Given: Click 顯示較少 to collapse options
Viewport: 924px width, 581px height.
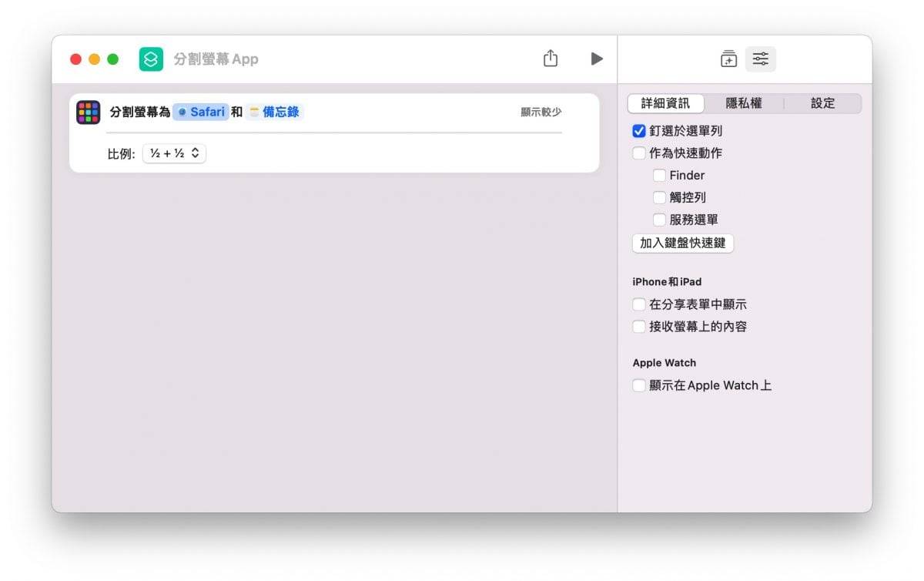Looking at the screenshot, I should point(541,112).
